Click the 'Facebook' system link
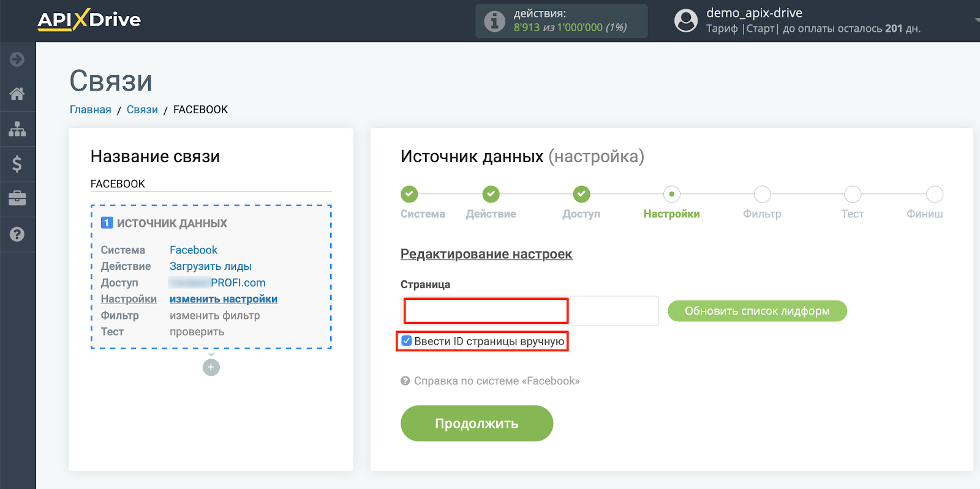The height and width of the screenshot is (489, 980). [194, 250]
